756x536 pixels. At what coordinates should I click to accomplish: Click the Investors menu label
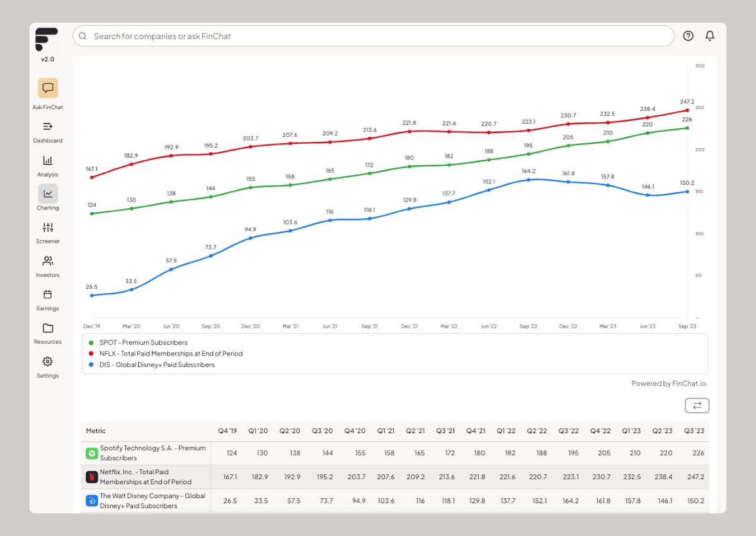48,275
